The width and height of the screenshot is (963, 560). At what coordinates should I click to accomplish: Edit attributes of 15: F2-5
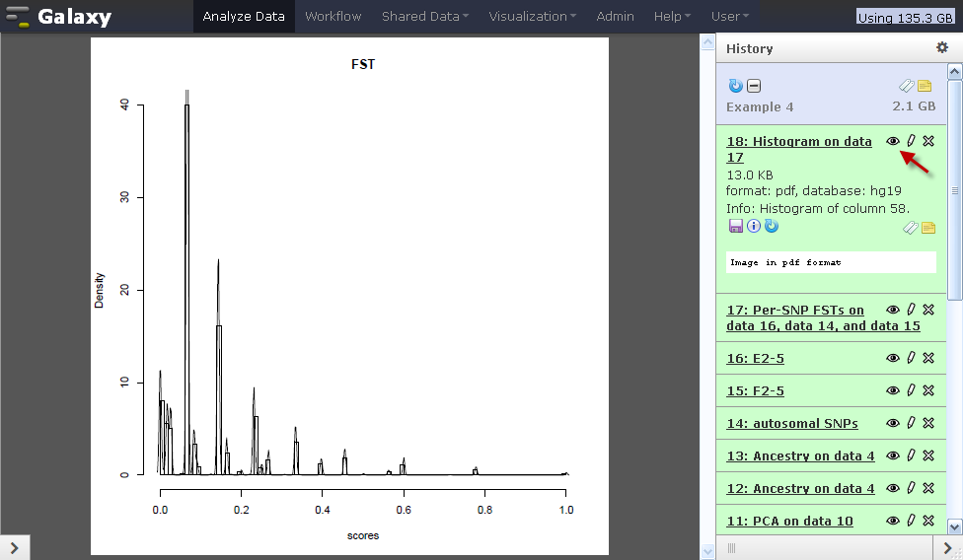pyautogui.click(x=911, y=390)
